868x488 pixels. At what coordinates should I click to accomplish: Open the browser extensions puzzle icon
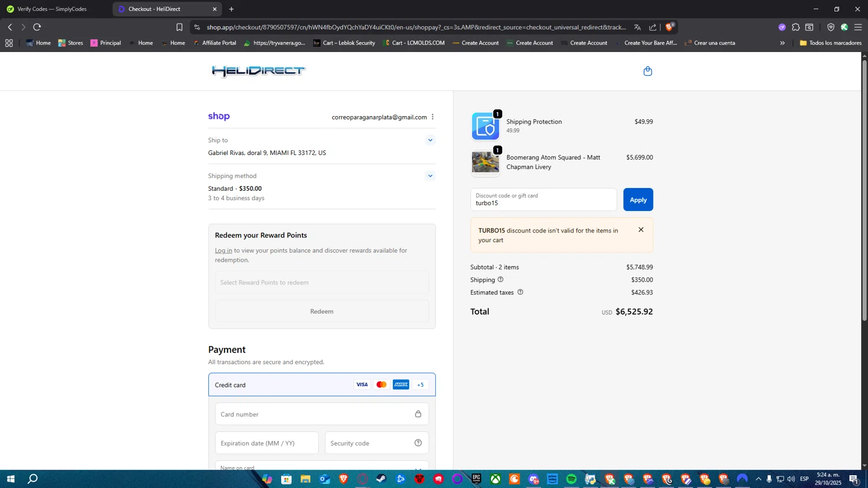point(796,27)
